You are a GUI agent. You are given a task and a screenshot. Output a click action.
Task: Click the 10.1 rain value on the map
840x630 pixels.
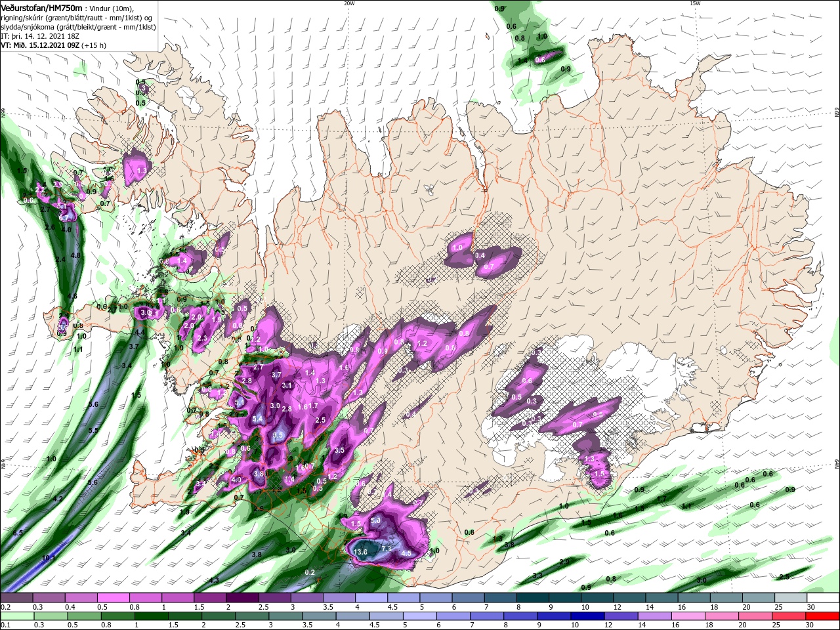tap(49, 558)
